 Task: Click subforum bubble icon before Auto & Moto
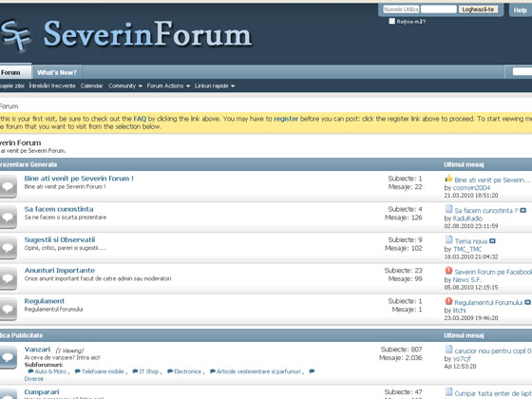click(30, 371)
